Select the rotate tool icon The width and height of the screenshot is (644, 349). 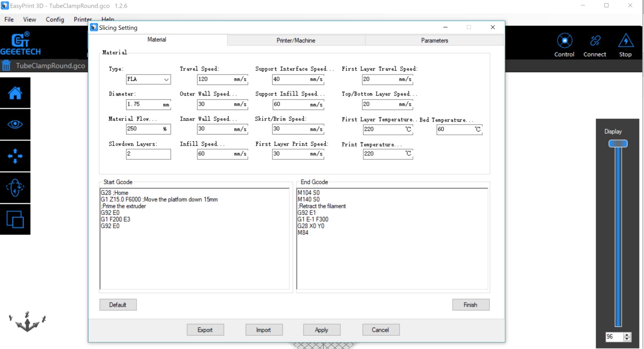[x=15, y=188]
